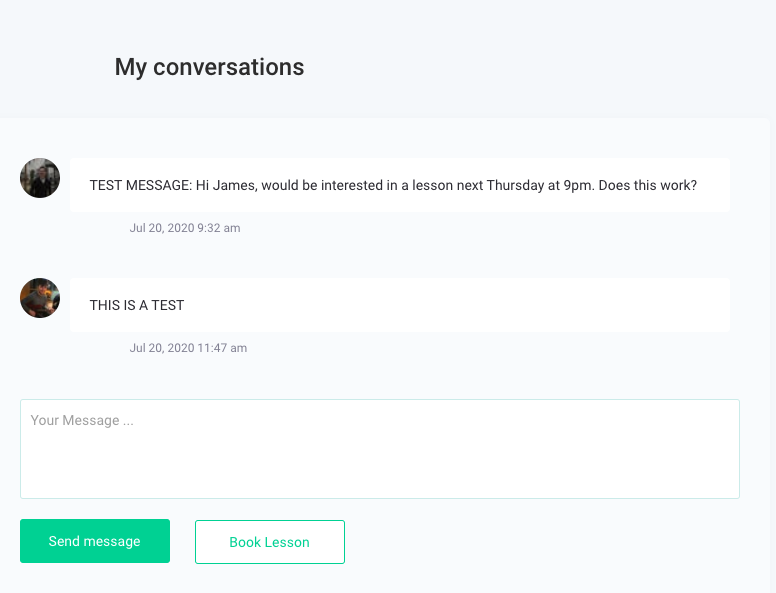Image resolution: width=776 pixels, height=593 pixels.
Task: Click 'Does this work?' in the message
Action: [x=648, y=185]
